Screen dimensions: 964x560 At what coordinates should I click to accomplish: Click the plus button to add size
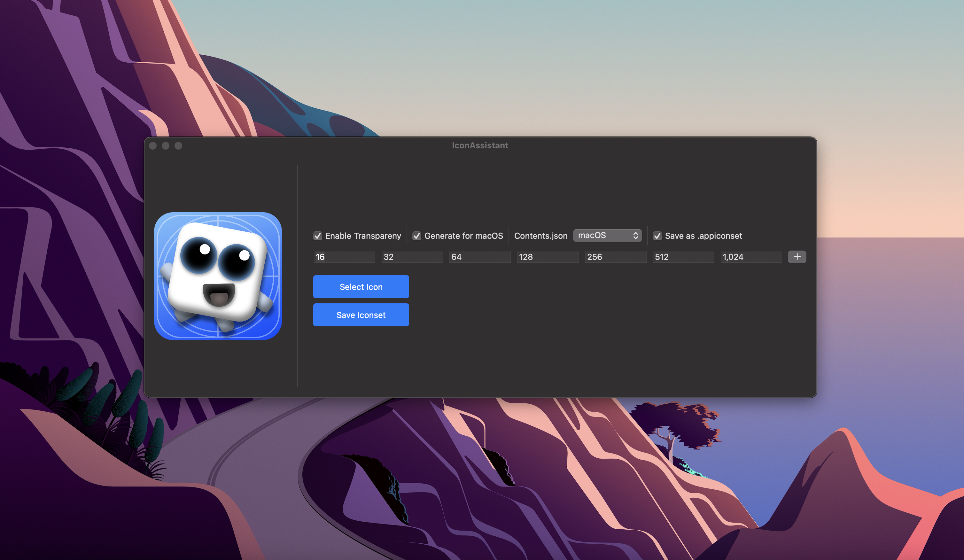pos(797,257)
